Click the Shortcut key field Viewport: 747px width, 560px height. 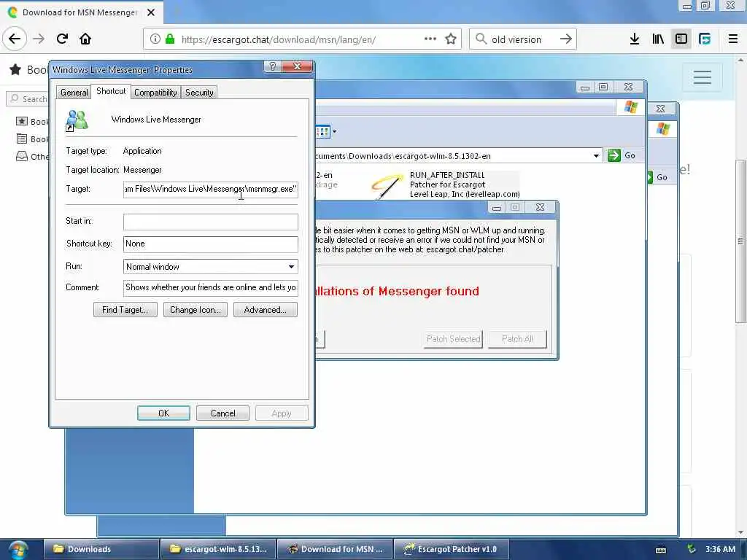[210, 244]
